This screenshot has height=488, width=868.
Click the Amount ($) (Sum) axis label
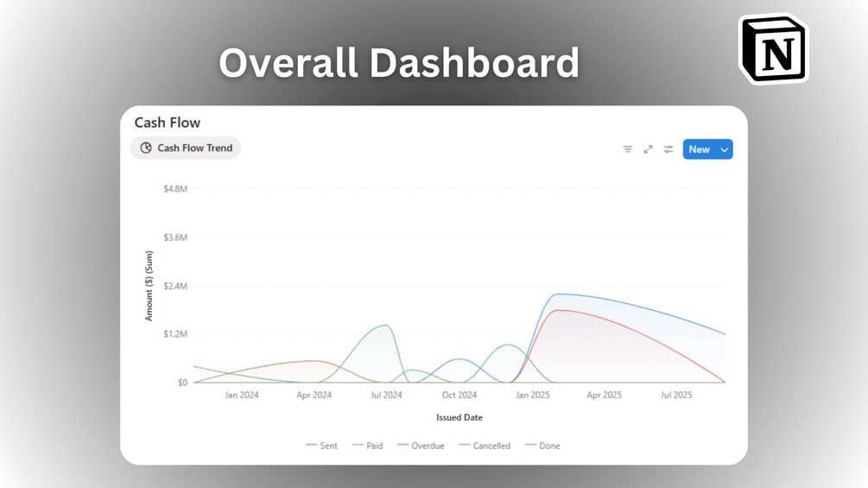point(149,286)
